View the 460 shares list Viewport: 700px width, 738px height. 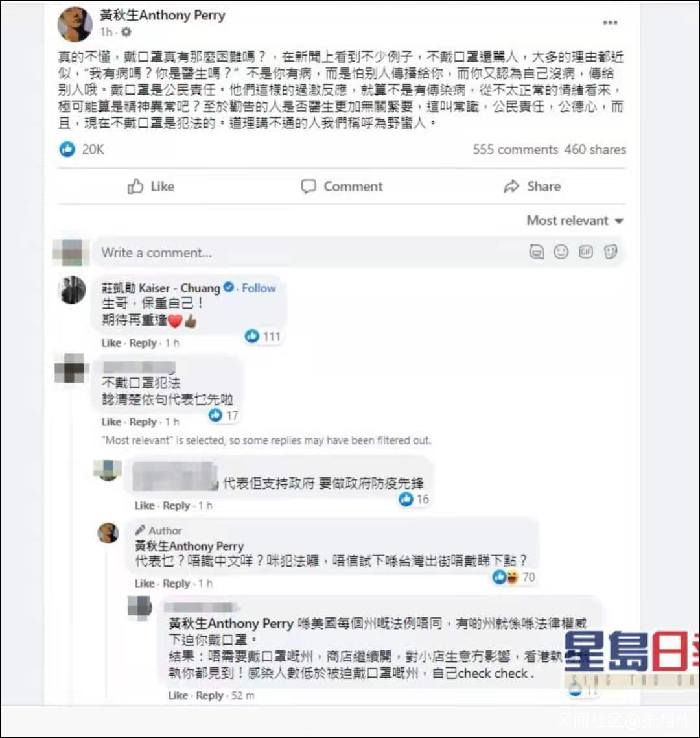click(x=595, y=149)
